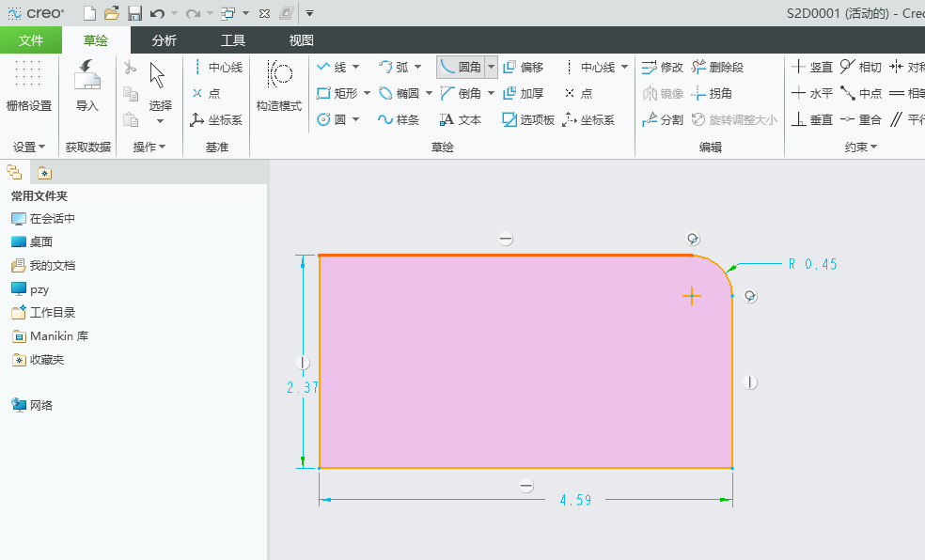Select the Text (文本) tool
This screenshot has width=925, height=560.
click(x=461, y=119)
